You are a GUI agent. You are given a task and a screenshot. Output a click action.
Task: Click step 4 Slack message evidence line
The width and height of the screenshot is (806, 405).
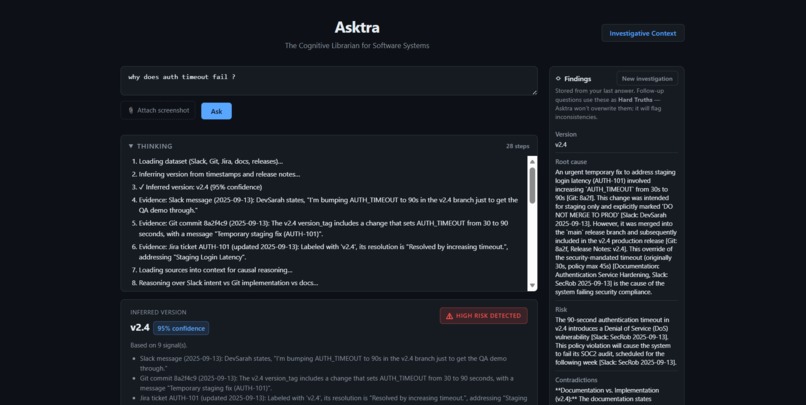click(325, 205)
